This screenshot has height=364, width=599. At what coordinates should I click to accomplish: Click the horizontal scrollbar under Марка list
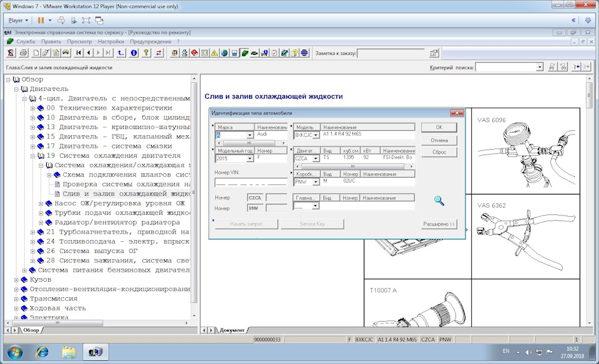pos(251,143)
